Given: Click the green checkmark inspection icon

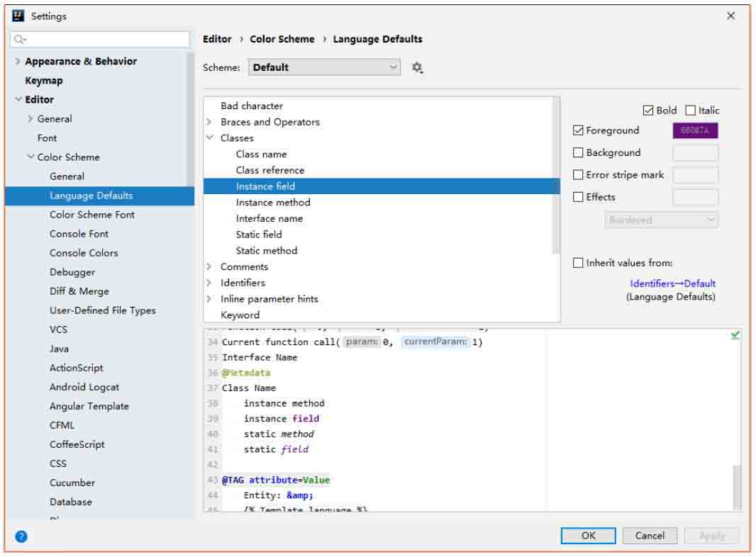Looking at the screenshot, I should [x=735, y=336].
